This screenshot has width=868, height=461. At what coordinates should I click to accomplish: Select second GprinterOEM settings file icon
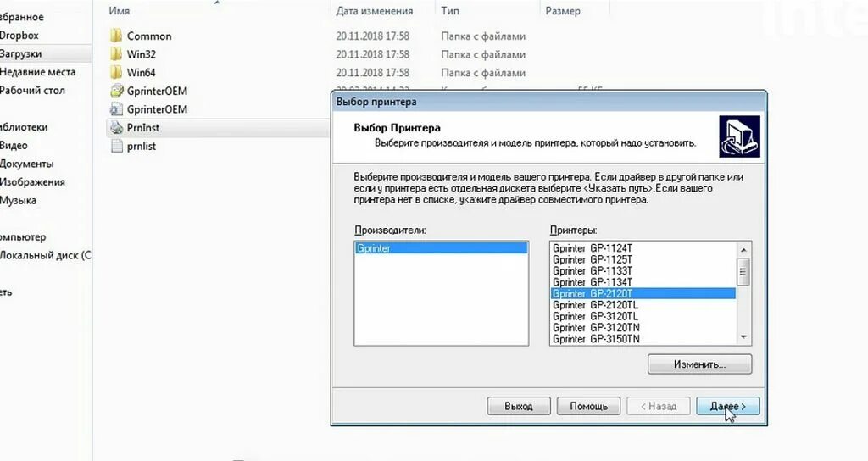coord(116,109)
